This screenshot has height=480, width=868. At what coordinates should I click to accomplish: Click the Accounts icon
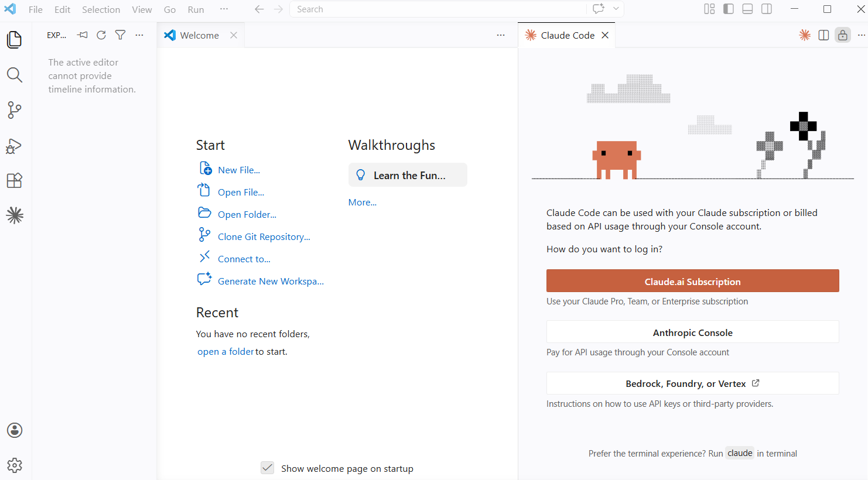[15, 430]
